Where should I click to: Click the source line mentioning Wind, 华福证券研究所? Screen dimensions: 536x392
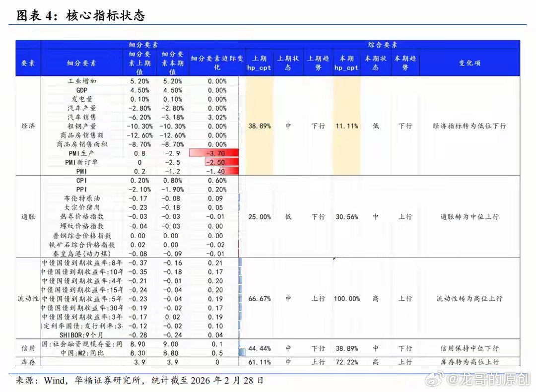pyautogui.click(x=140, y=381)
